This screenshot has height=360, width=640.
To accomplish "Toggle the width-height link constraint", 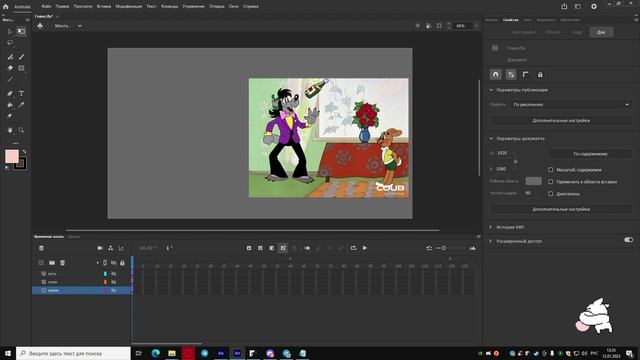I will (x=516, y=161).
